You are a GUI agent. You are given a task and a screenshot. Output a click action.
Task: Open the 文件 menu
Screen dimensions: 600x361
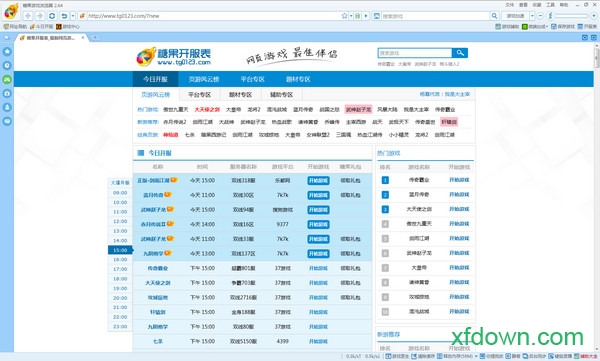click(510, 5)
